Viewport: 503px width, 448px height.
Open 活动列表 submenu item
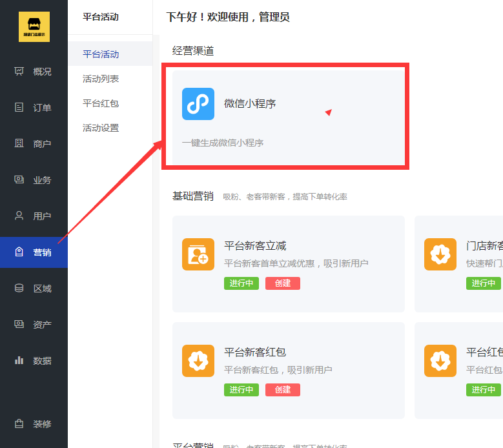tap(101, 79)
